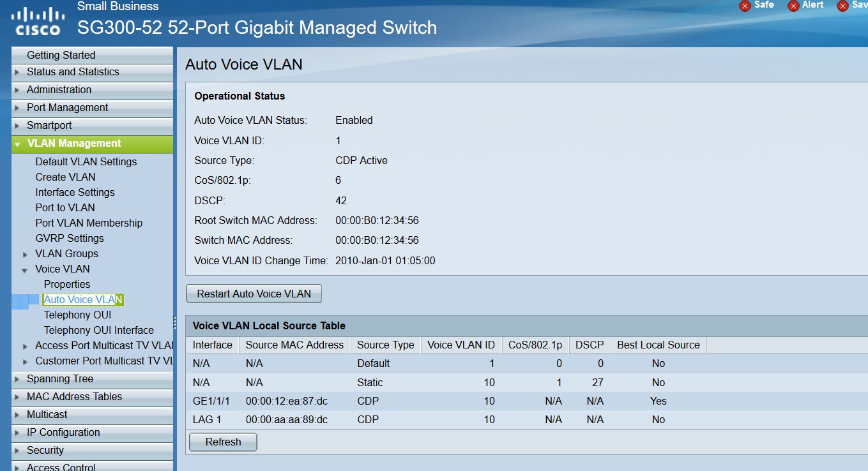Select Auto Voice VLAN link
The image size is (868, 471).
(x=83, y=299)
